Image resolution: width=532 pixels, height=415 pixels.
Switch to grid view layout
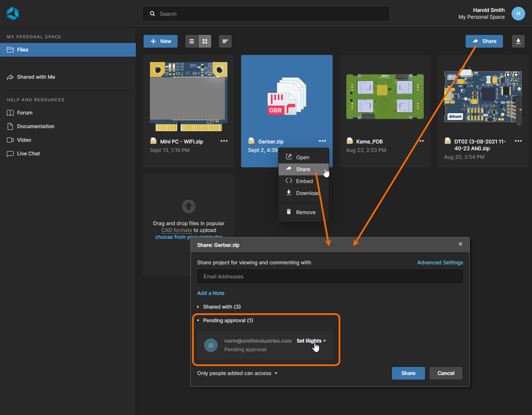pyautogui.click(x=204, y=40)
